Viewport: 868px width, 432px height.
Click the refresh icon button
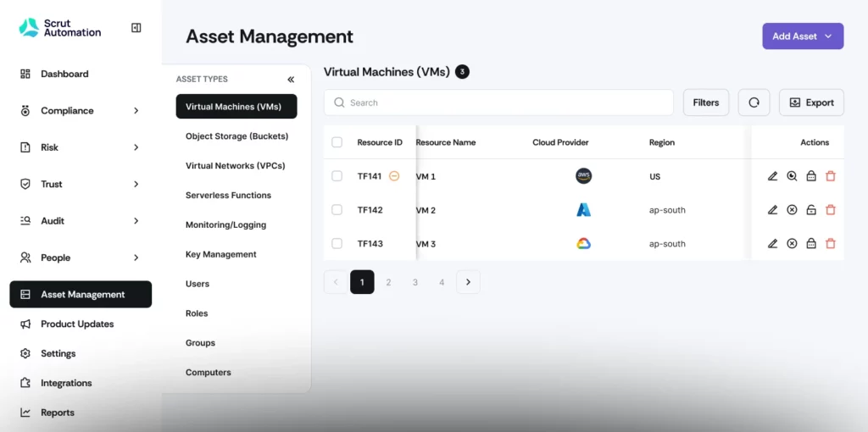coord(754,102)
